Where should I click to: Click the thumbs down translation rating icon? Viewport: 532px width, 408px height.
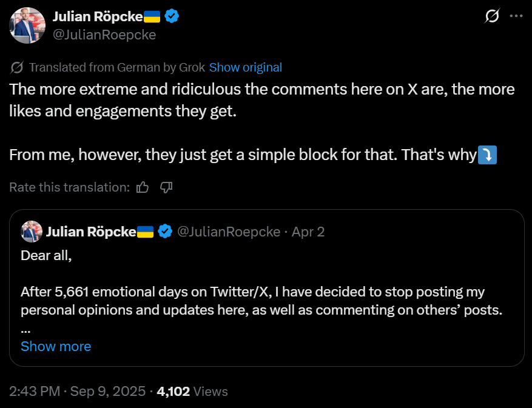click(166, 187)
